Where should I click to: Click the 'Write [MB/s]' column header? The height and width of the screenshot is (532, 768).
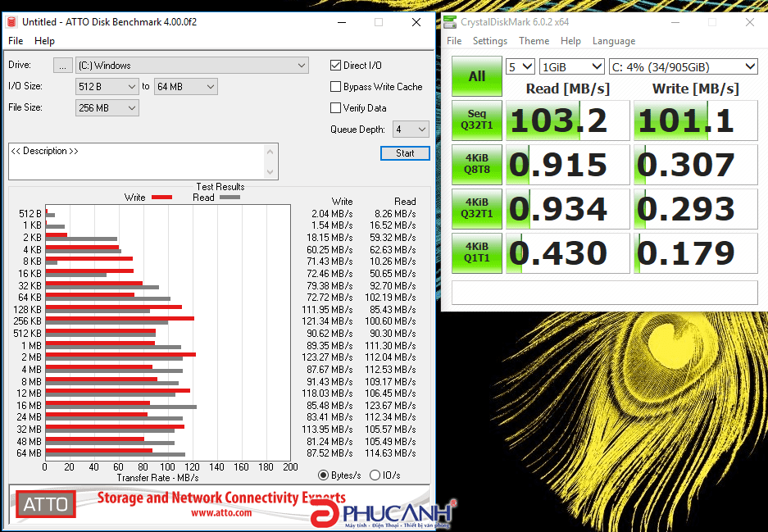[x=696, y=89]
